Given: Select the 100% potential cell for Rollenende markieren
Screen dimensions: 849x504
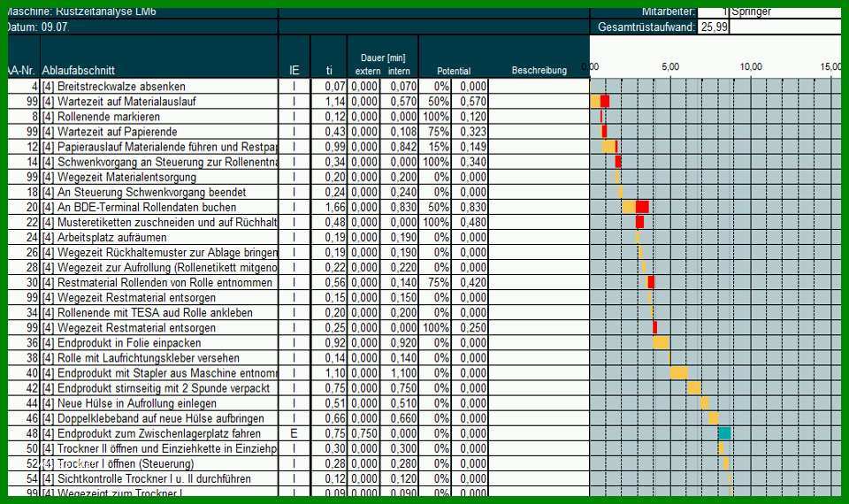Looking at the screenshot, I should (436, 117).
